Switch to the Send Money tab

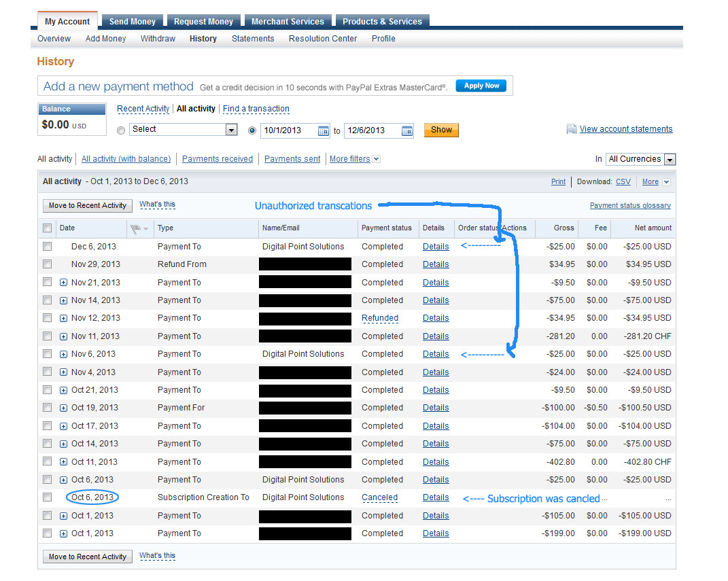[133, 21]
